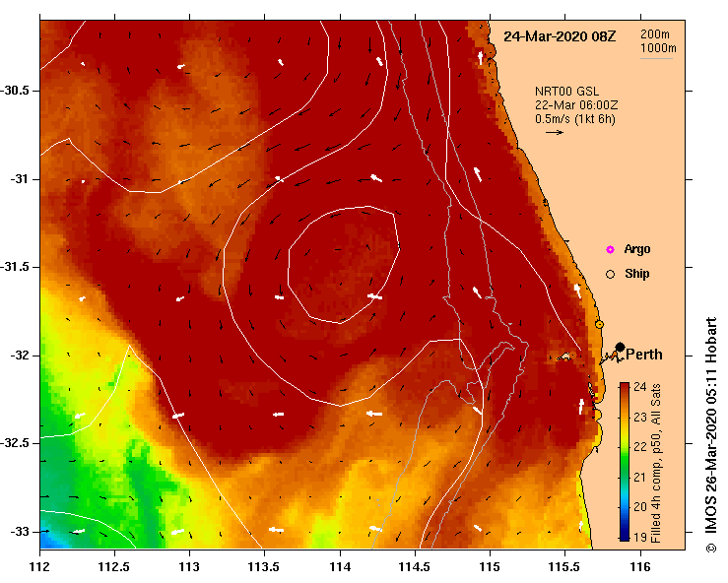Click the '116' longitude axis label
The width and height of the screenshot is (728, 583).
coord(640,567)
